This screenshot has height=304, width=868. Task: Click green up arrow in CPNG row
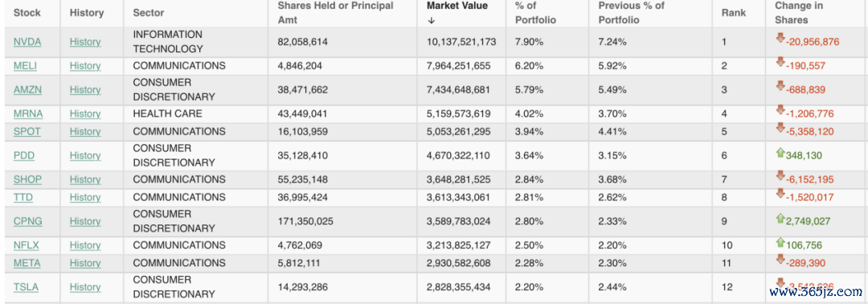click(x=780, y=218)
